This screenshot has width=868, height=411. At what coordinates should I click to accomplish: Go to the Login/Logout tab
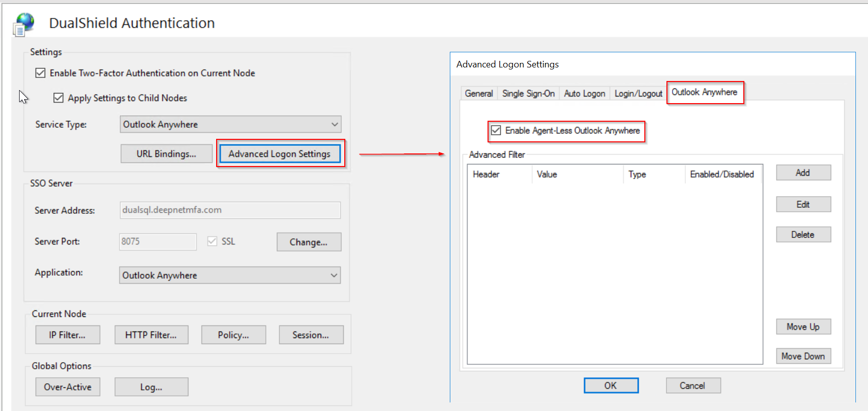click(x=638, y=94)
